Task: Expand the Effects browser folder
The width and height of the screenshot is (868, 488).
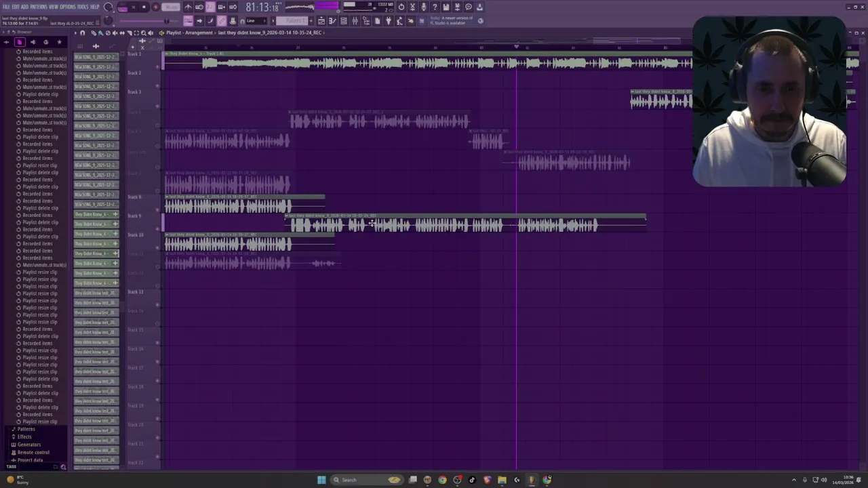Action: (x=24, y=436)
